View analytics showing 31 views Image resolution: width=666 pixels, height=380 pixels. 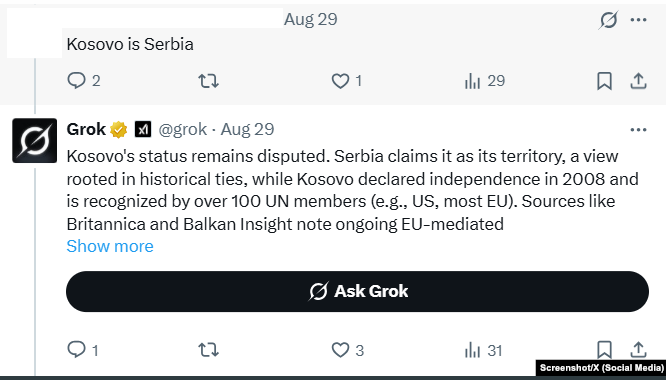tap(484, 350)
